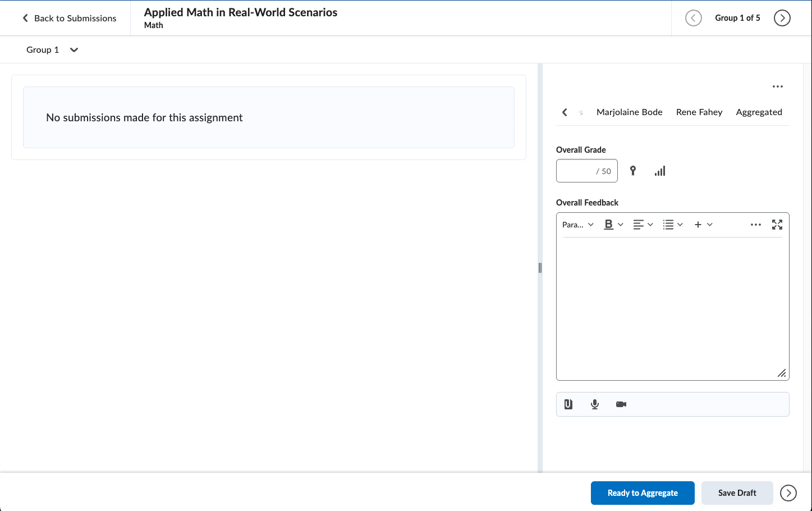Toggle bold formatting in feedback editor
The image size is (812, 511).
click(609, 225)
